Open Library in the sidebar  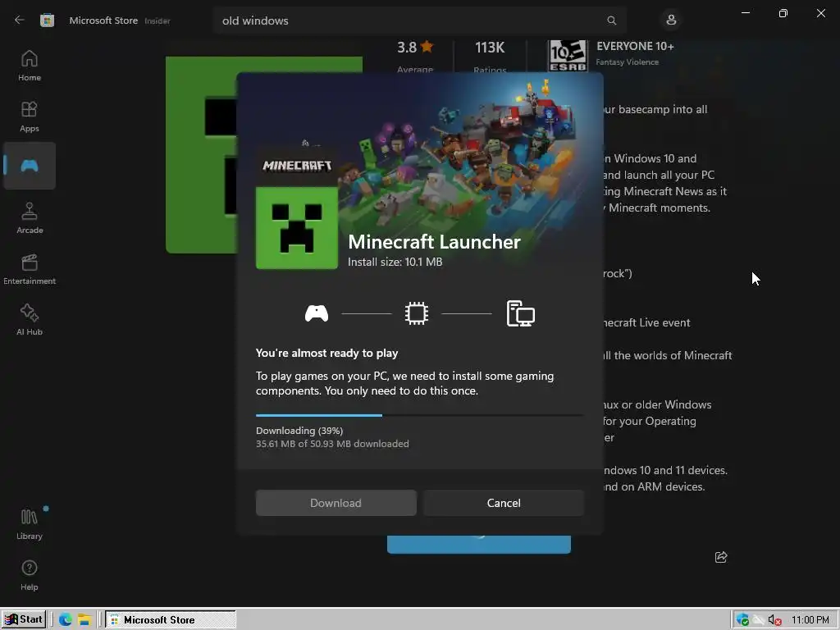[x=30, y=524]
